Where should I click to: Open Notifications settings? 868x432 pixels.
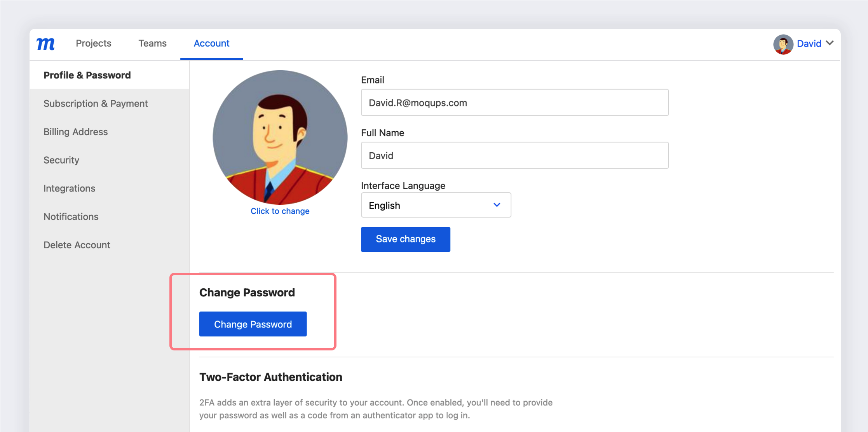tap(71, 216)
